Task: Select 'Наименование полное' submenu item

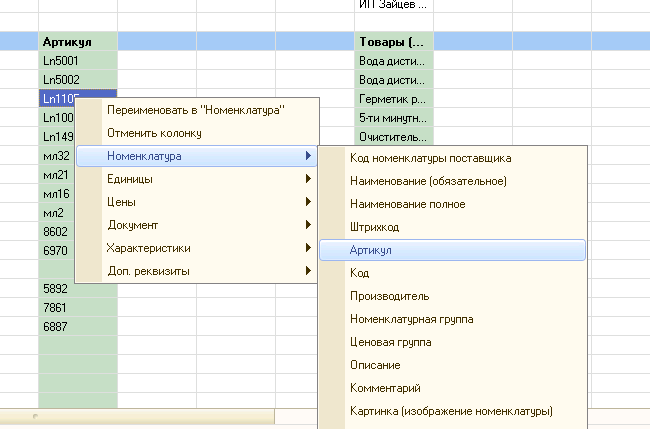Action: point(407,204)
